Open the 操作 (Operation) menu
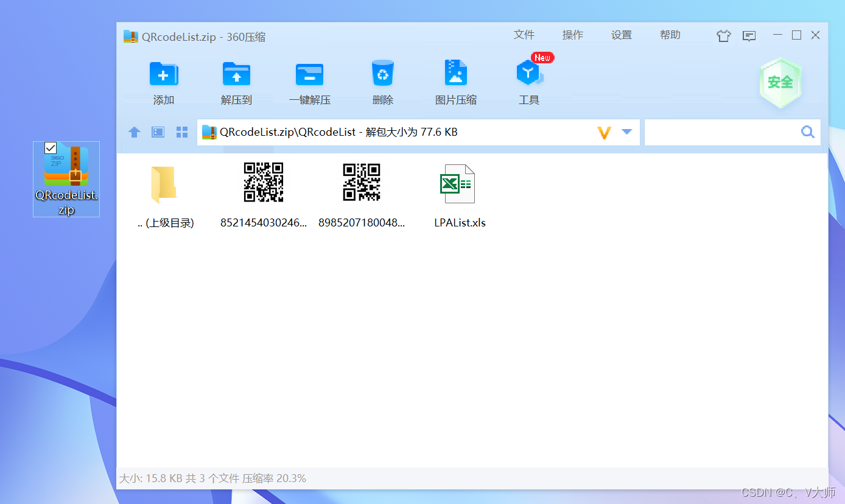The width and height of the screenshot is (845, 504). 573,35
